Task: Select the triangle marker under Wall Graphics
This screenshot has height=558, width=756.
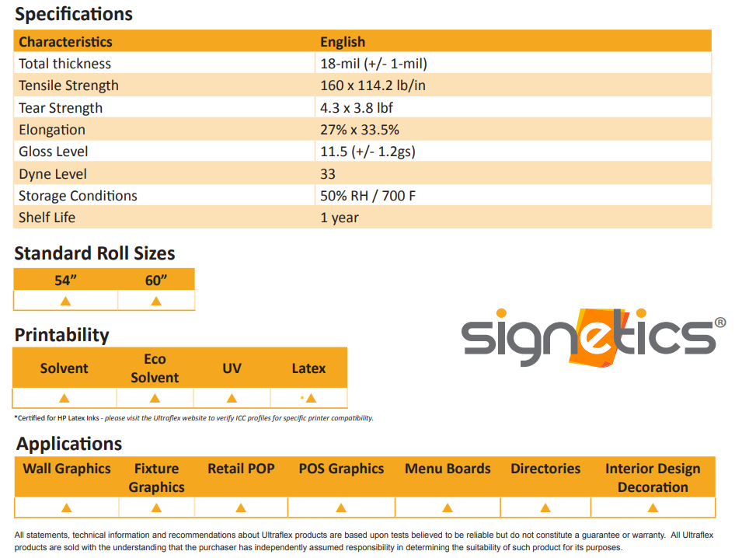Action: (x=67, y=507)
